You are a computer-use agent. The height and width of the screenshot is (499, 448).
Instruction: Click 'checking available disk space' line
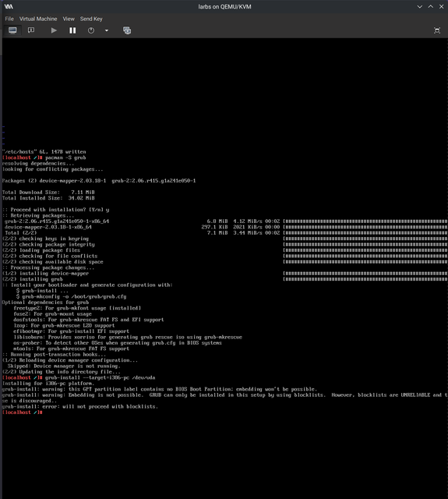click(x=53, y=262)
